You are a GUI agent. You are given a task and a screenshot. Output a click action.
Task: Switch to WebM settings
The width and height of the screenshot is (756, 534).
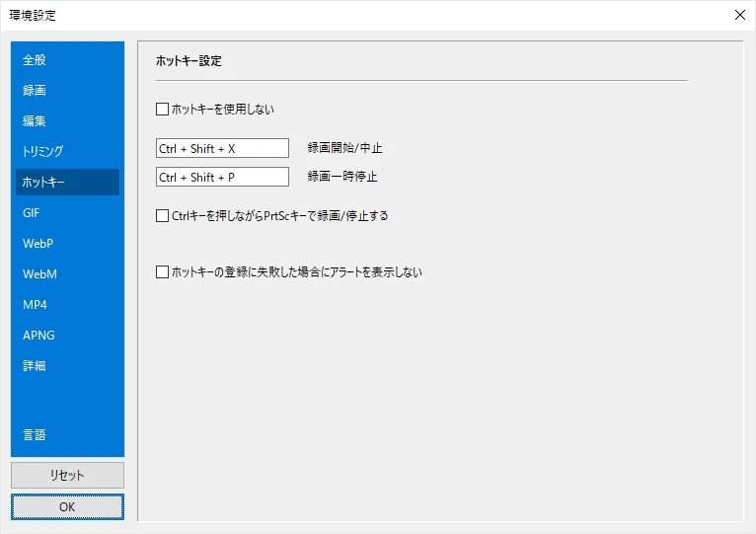[39, 274]
